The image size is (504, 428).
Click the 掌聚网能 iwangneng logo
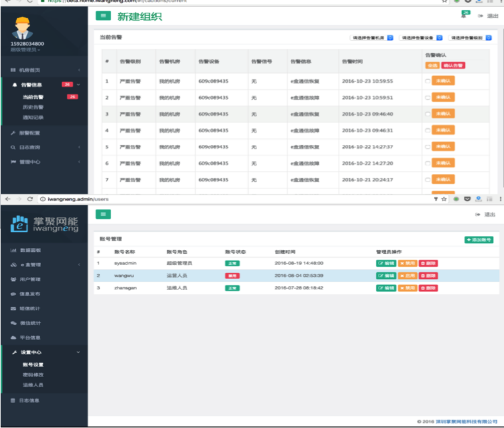(x=44, y=224)
